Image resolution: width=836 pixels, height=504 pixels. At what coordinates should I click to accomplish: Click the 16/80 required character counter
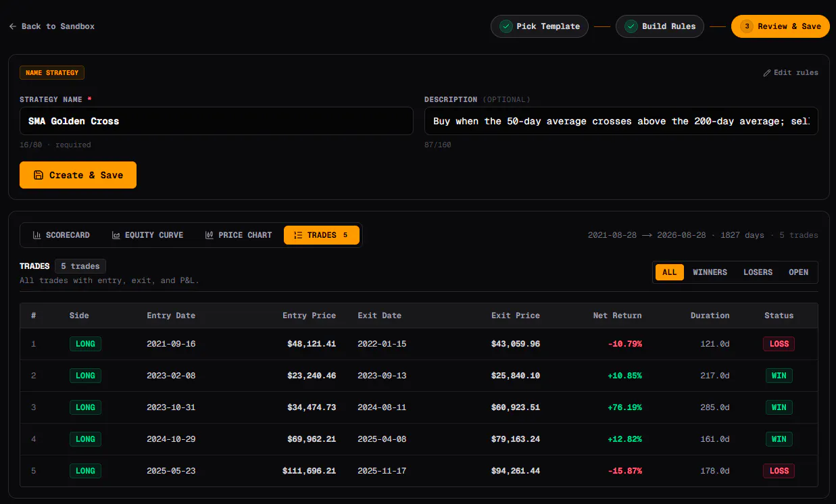pos(55,145)
